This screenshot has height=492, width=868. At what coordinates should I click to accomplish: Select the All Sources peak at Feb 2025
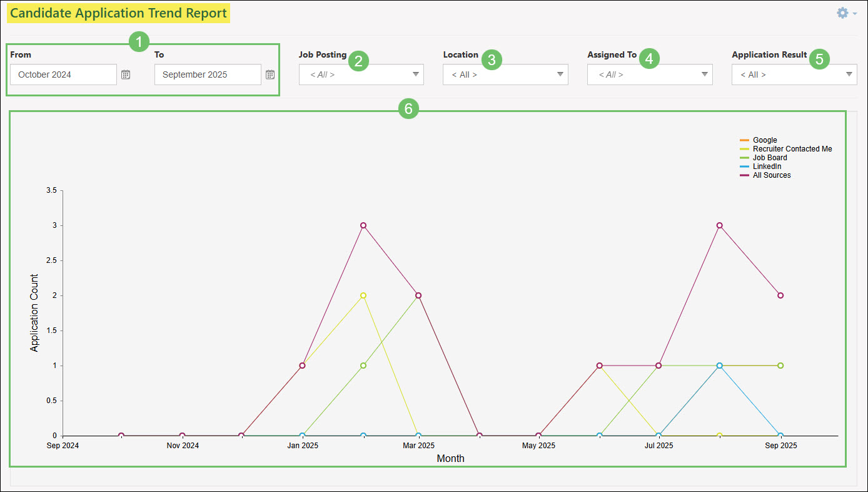click(x=363, y=225)
